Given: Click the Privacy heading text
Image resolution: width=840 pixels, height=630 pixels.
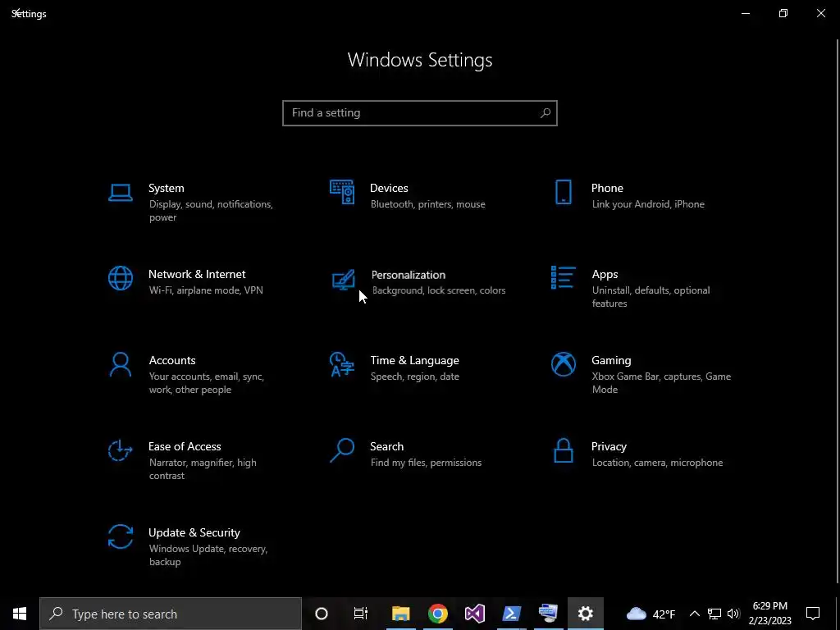Looking at the screenshot, I should (609, 446).
